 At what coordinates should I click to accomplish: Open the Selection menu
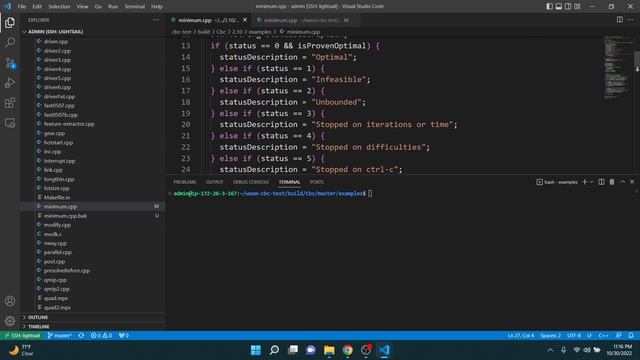point(59,7)
